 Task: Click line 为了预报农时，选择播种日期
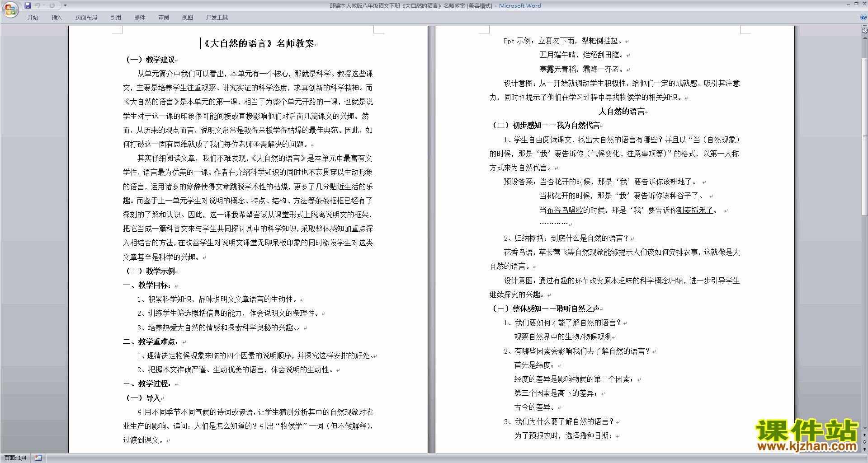coord(564,435)
